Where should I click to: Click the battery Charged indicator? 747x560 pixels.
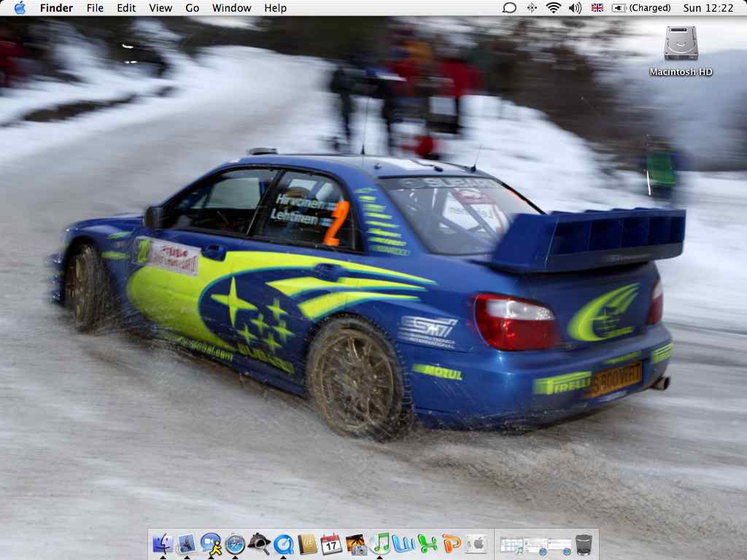(641, 7)
